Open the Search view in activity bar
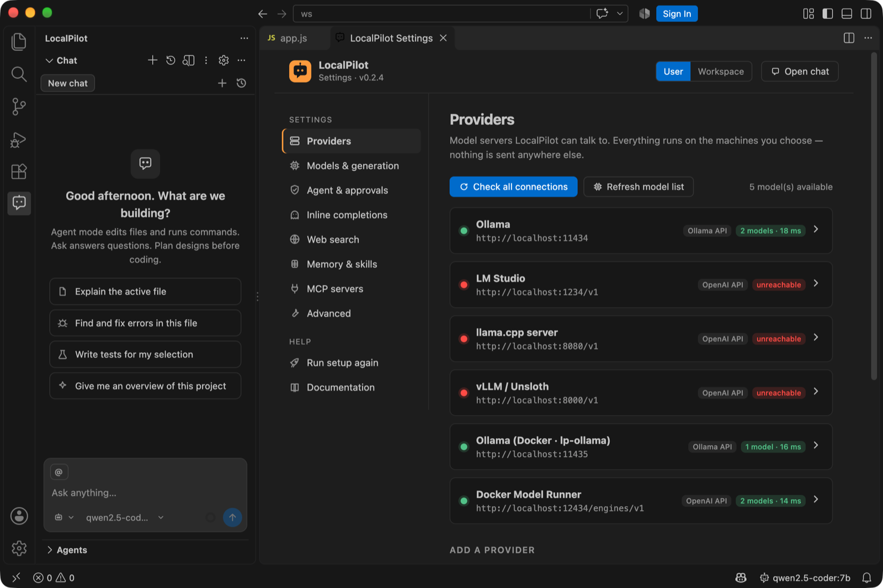 (19, 74)
